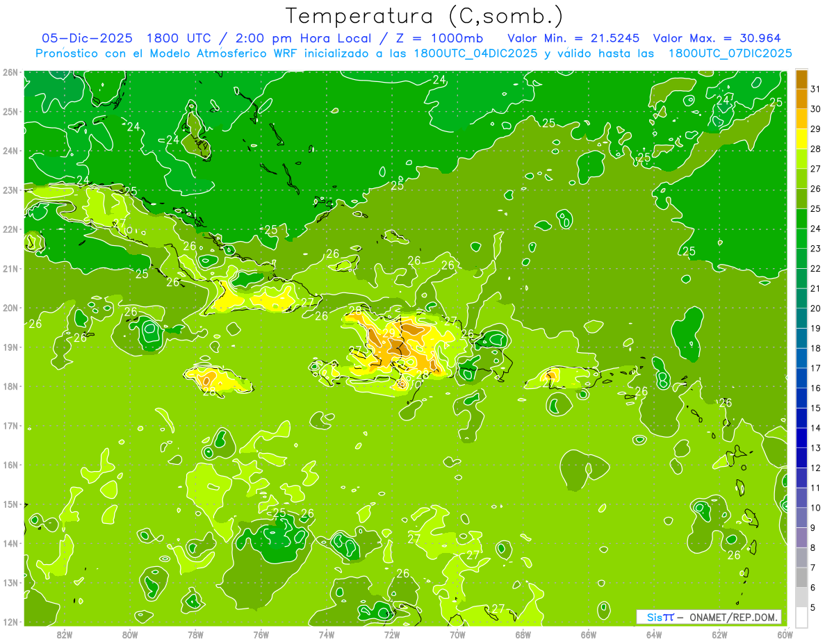Viewport: 834px width, 644px height.
Task: Click legend scale label "28"
Action: tap(816, 149)
